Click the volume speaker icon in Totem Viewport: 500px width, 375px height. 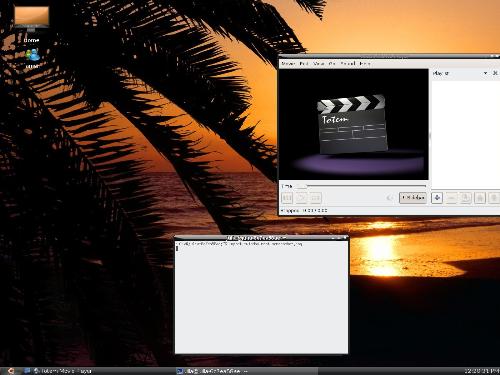pyautogui.click(x=389, y=198)
